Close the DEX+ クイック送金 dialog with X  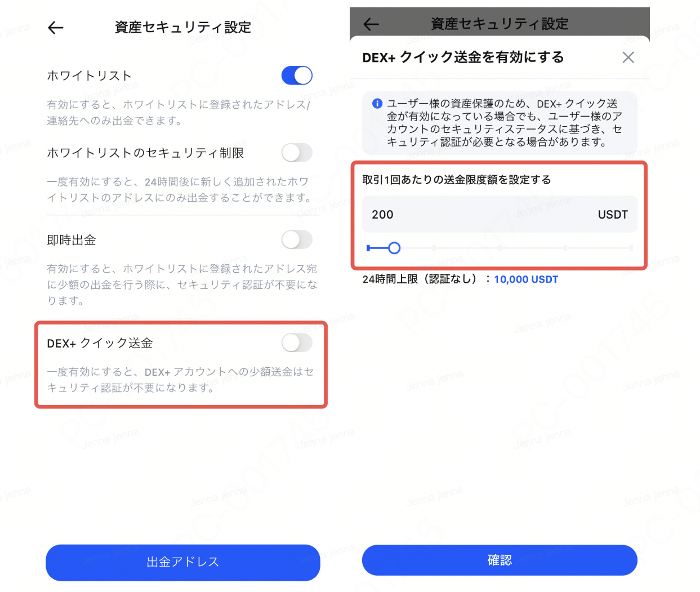point(628,57)
